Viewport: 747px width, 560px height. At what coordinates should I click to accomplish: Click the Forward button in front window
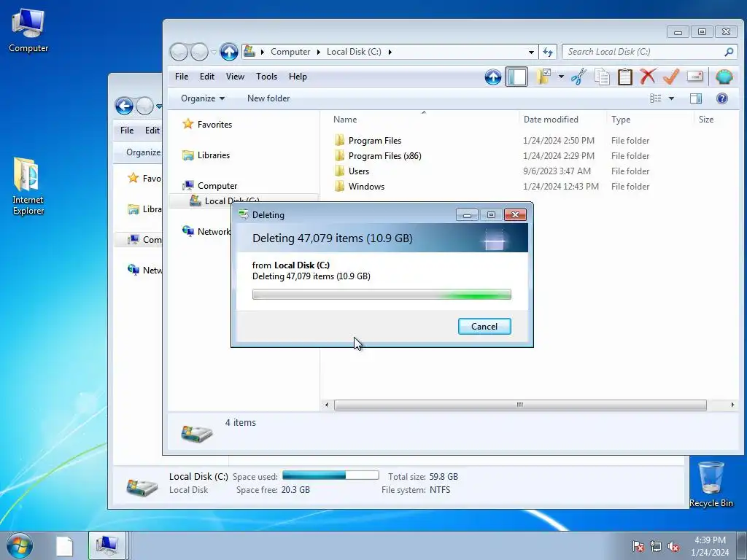[x=199, y=52]
